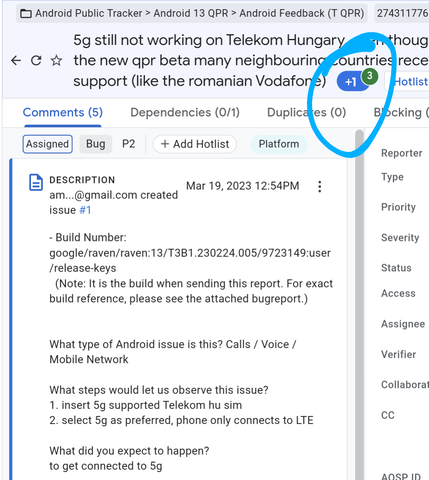This screenshot has width=429, height=480.
Task: Click the AOSP ID field label
Action: [401, 477]
